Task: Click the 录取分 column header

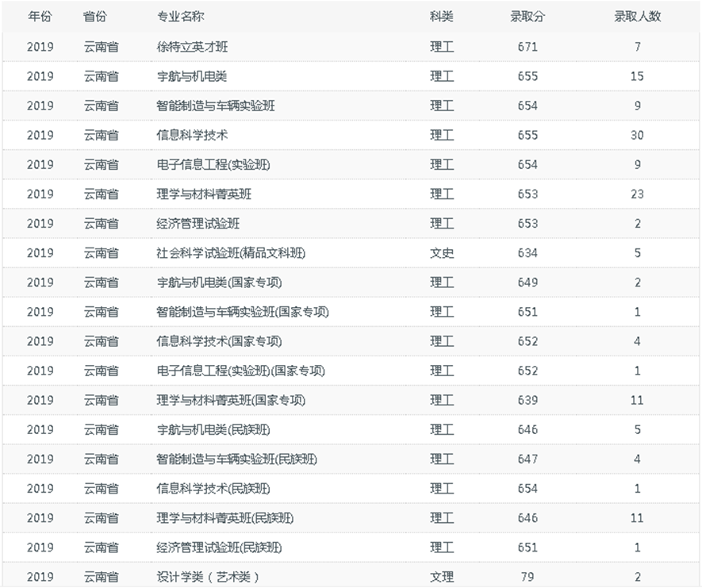Action: [527, 16]
